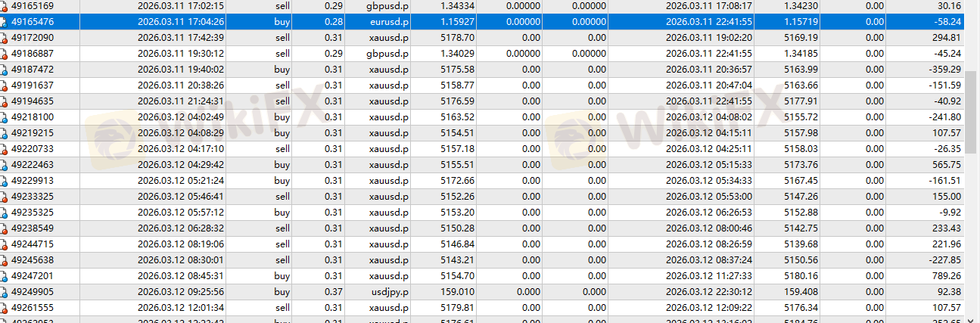The image size is (980, 323).
Task: Click open price 5157.18
Action: pyautogui.click(x=459, y=149)
